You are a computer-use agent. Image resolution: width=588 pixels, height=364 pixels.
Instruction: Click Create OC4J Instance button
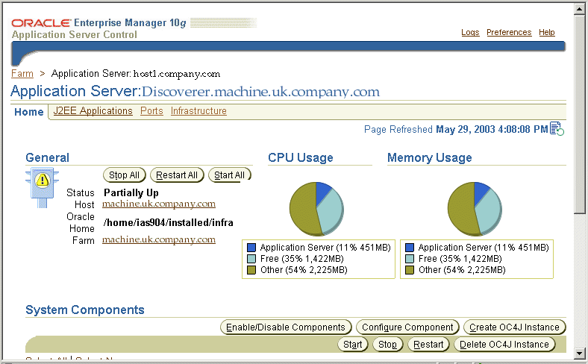pos(515,327)
